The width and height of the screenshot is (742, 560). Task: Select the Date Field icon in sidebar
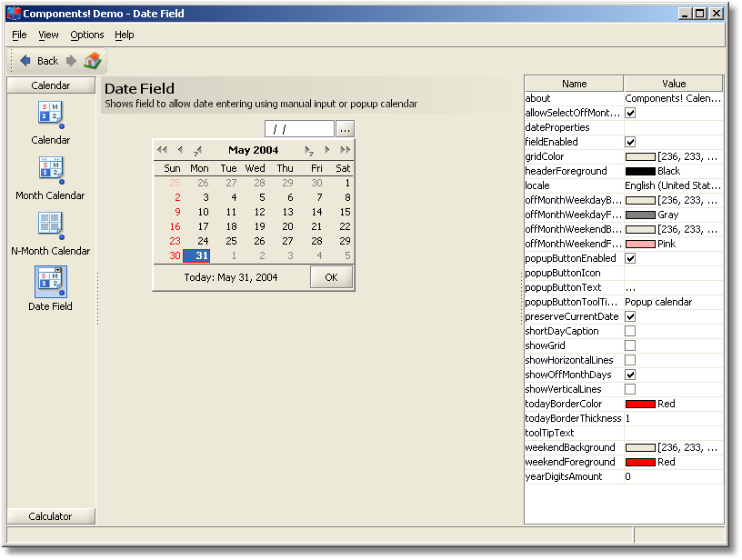[x=51, y=282]
